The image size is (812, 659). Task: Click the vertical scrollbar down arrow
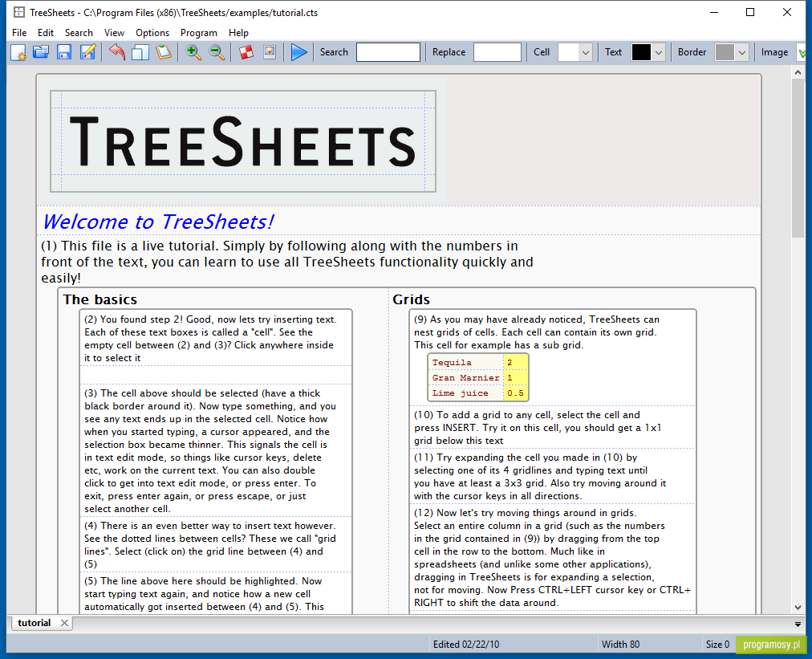798,607
